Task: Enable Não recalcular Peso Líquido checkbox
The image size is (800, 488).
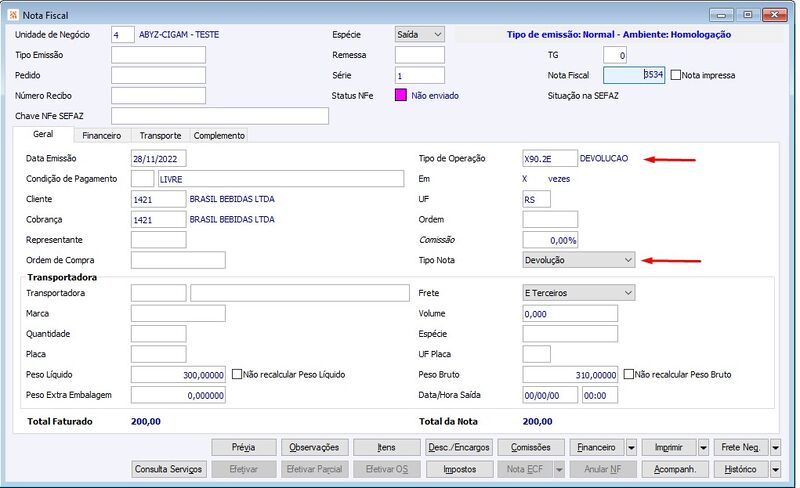Action: (237, 374)
